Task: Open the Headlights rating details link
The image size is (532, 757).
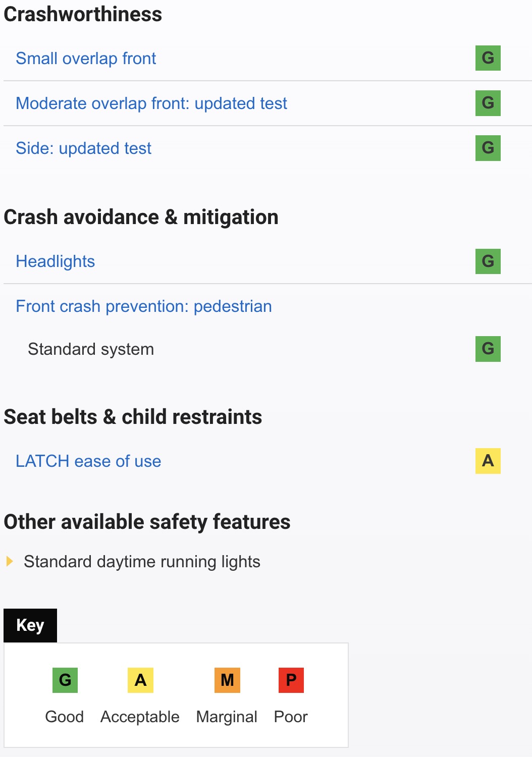Action: click(55, 261)
